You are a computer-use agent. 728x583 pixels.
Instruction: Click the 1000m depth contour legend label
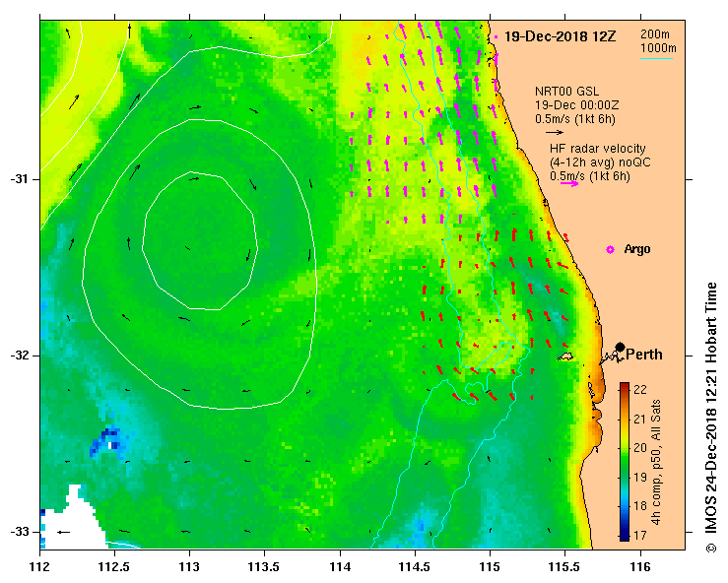click(x=658, y=48)
